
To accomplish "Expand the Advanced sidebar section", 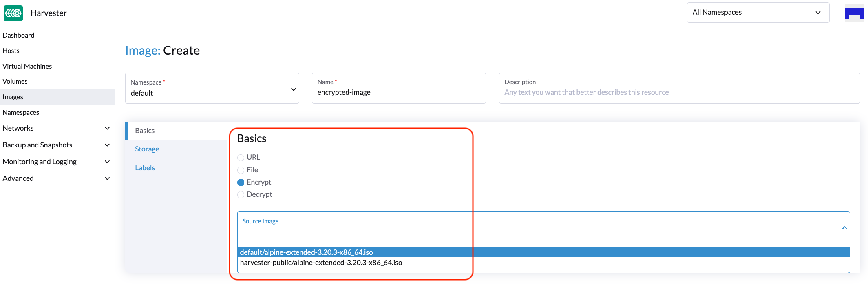I will 107,178.
